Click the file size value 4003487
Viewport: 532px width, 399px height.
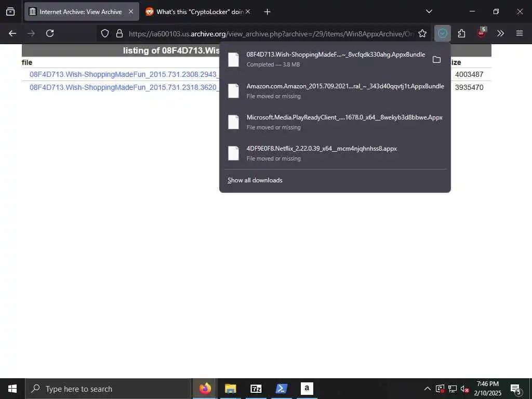tap(469, 75)
